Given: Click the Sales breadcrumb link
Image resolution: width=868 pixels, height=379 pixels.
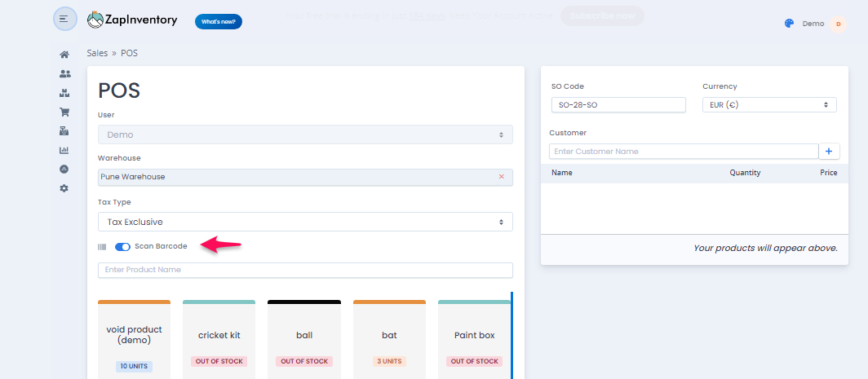Looking at the screenshot, I should pos(97,53).
